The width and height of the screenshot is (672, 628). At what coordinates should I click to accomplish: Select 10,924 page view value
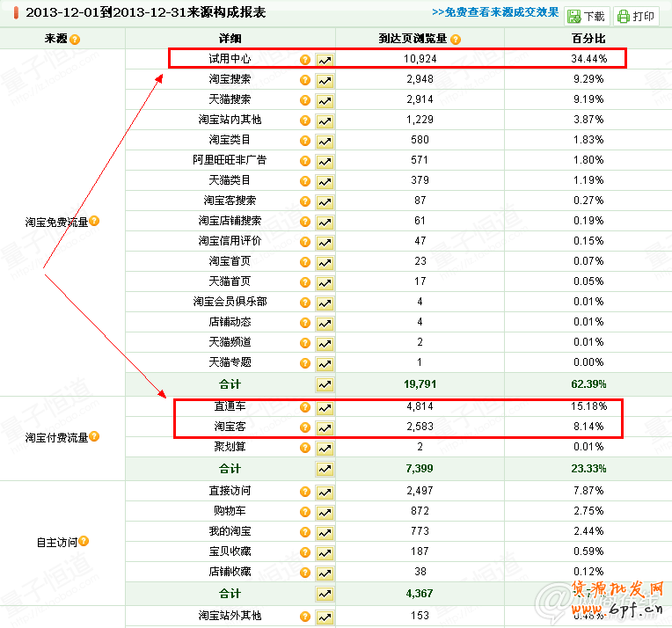click(x=420, y=59)
